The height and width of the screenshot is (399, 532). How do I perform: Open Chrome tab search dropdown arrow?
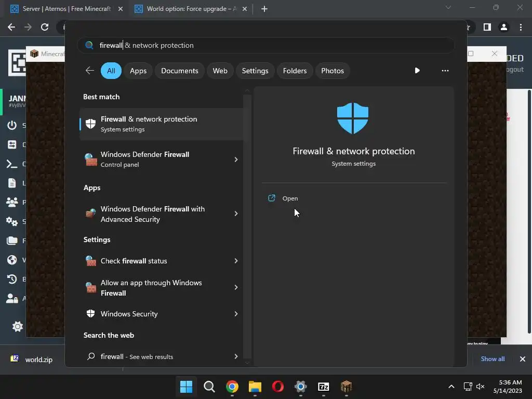[448, 7]
